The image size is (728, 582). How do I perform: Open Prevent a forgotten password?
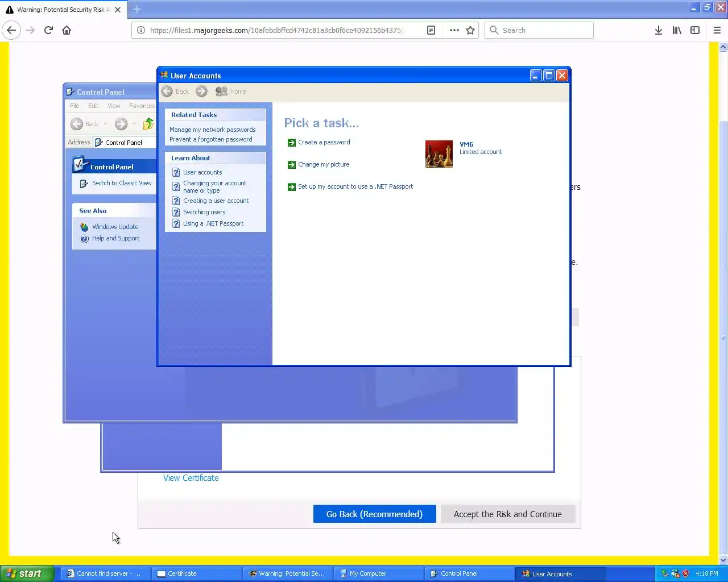coord(210,139)
